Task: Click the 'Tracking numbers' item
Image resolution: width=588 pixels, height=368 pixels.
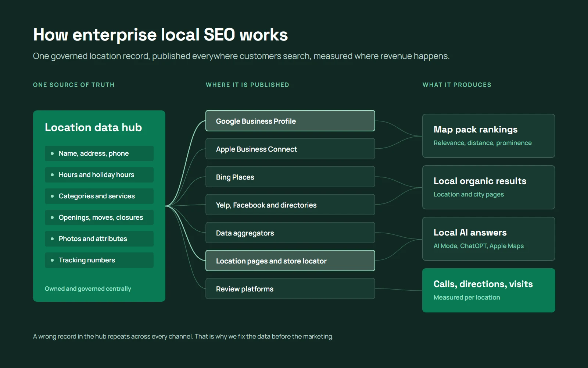Action: 99,260
